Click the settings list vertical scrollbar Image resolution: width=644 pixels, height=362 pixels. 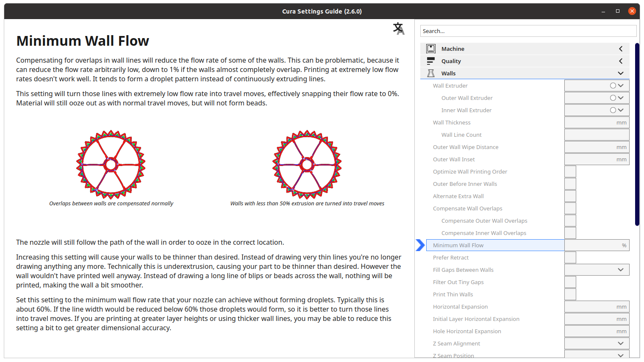pos(637,134)
